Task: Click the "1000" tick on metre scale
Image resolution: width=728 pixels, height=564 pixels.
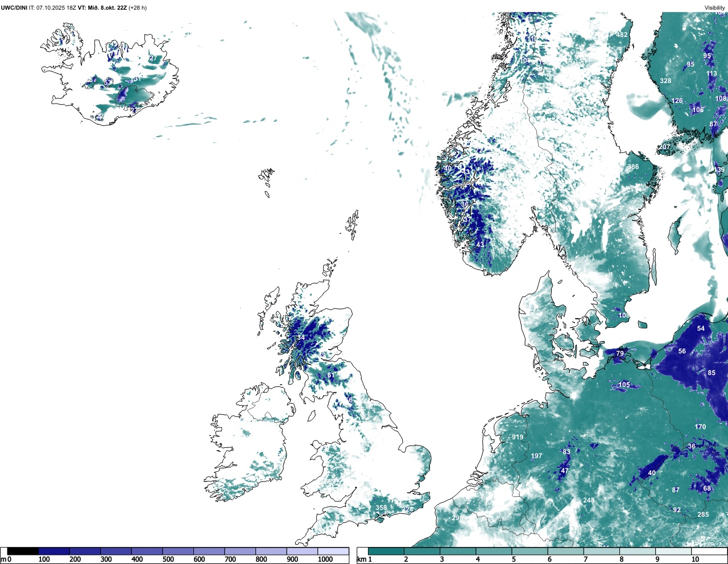Action: click(325, 559)
